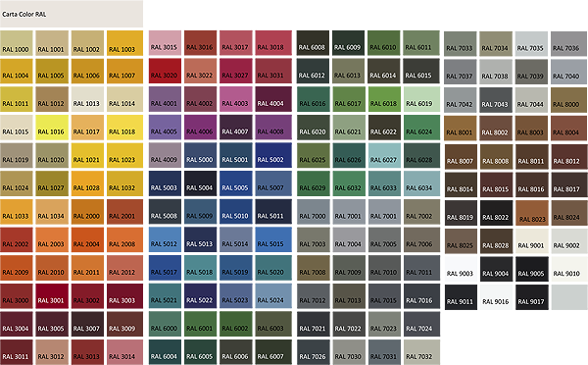The height and width of the screenshot is (365, 588).
Task: Choose the RAL 8028 swatch
Action: 496,241
